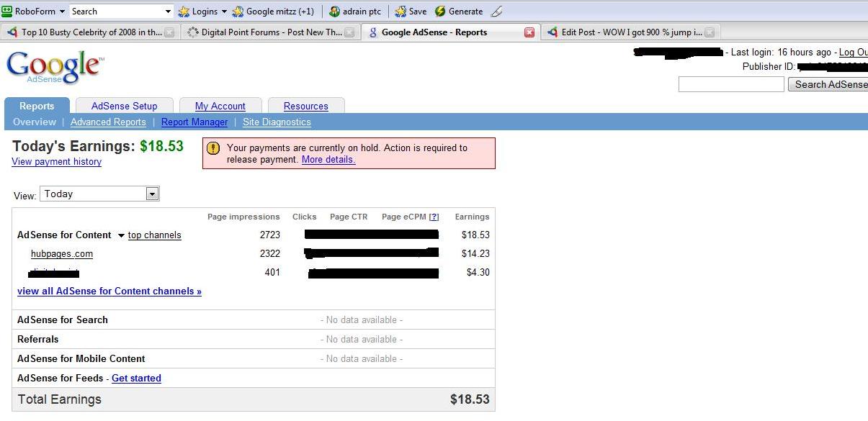Open the Reports tab

[x=37, y=106]
